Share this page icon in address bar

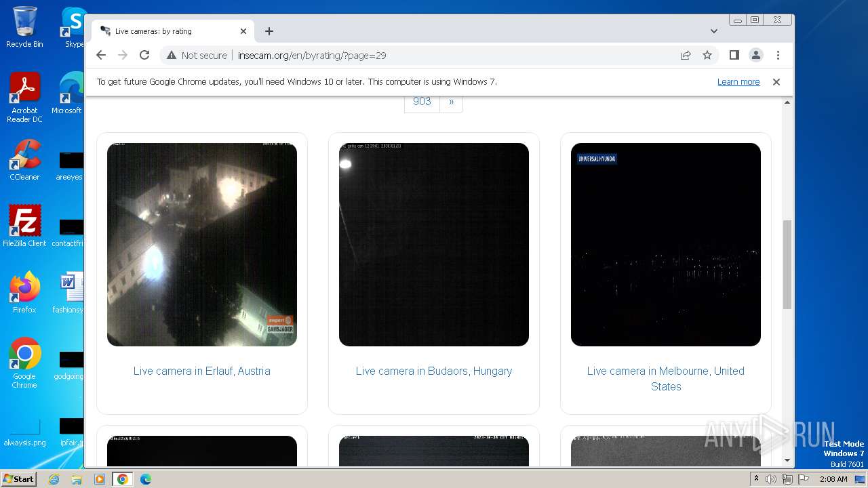pos(686,55)
